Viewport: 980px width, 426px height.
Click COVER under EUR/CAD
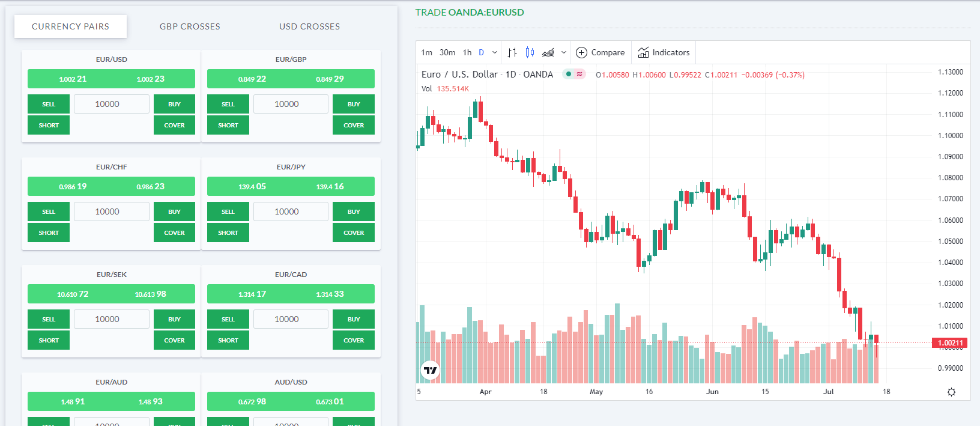(x=354, y=340)
